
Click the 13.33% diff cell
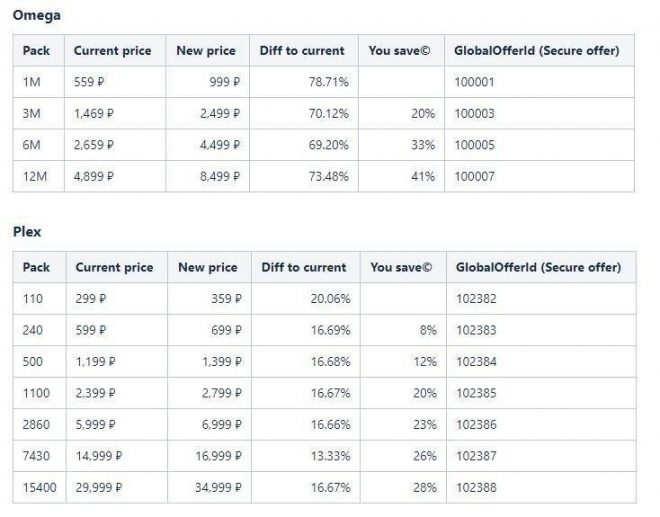[306, 456]
